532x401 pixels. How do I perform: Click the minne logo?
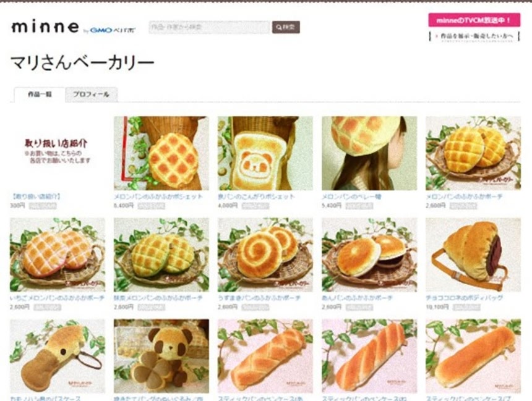[x=45, y=27]
